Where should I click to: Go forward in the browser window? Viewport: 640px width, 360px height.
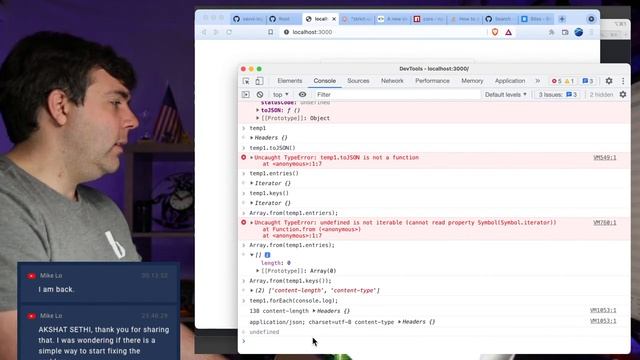click(216, 32)
